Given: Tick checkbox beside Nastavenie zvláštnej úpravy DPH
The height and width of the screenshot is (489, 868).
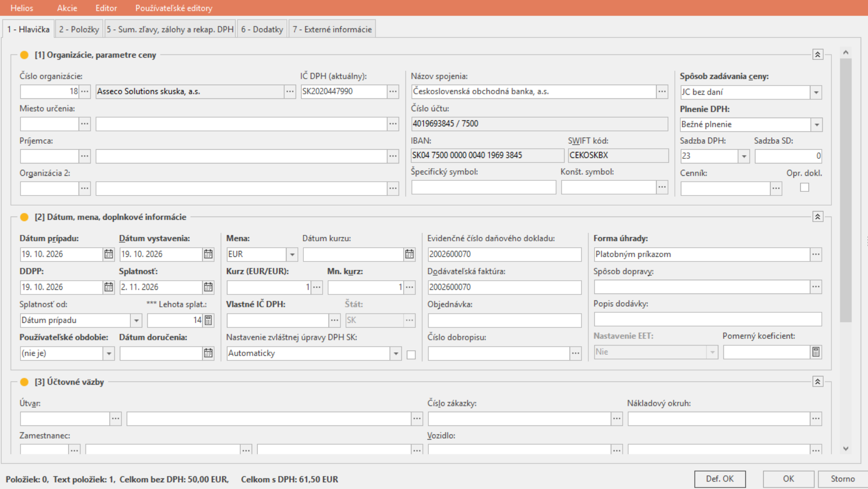Looking at the screenshot, I should pyautogui.click(x=411, y=354).
